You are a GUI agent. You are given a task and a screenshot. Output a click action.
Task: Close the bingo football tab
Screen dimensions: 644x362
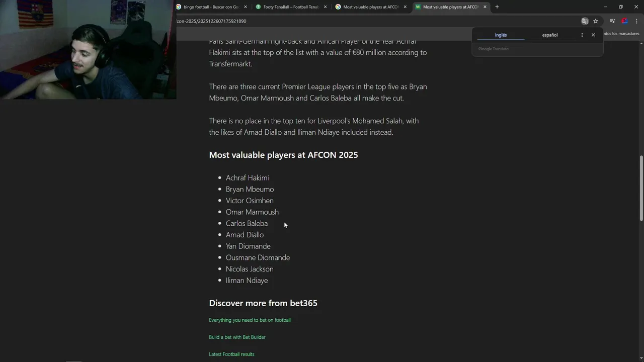point(246,7)
